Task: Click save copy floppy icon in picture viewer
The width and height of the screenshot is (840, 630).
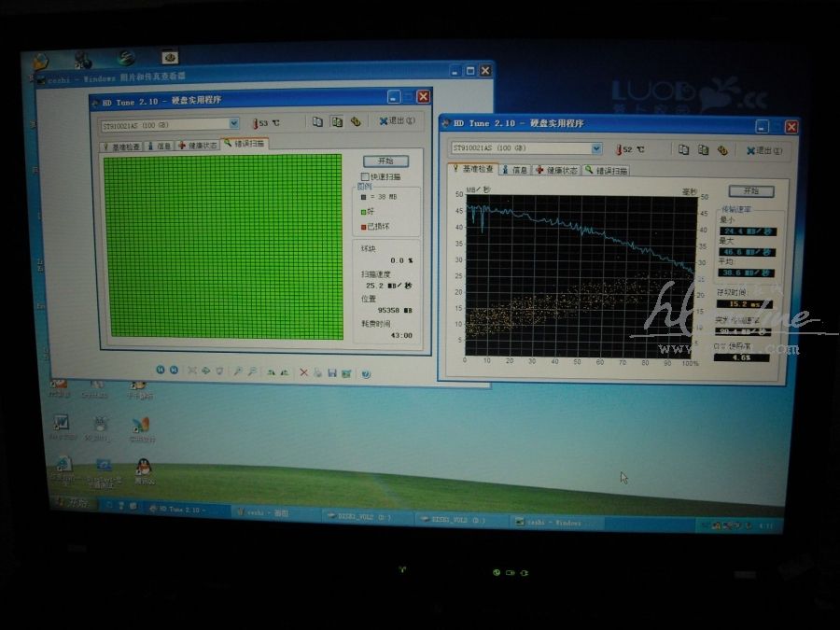Action: 332,373
